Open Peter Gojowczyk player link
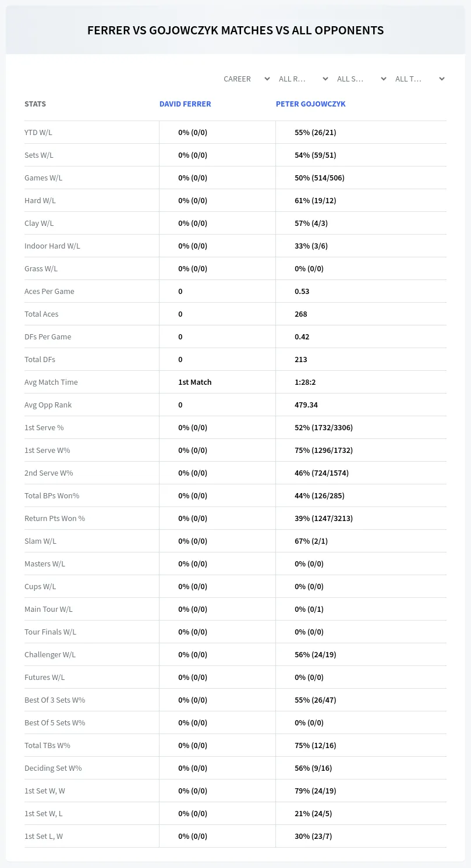The image size is (471, 868). pyautogui.click(x=310, y=104)
